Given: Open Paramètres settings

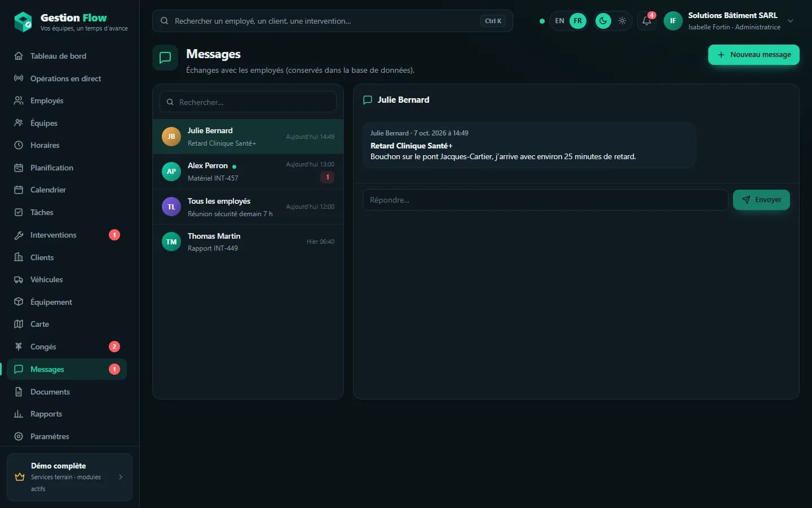Looking at the screenshot, I should point(67,436).
